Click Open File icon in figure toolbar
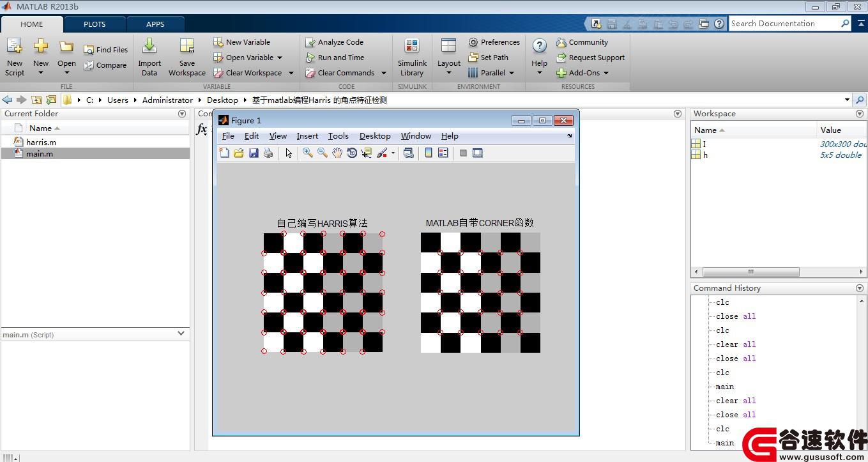This screenshot has width=868, height=462. pyautogui.click(x=239, y=153)
